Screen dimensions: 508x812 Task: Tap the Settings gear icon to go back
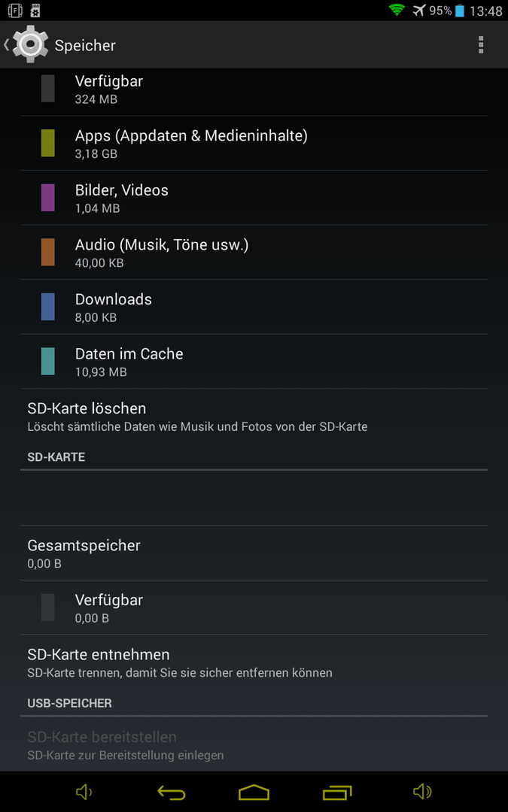coord(30,44)
